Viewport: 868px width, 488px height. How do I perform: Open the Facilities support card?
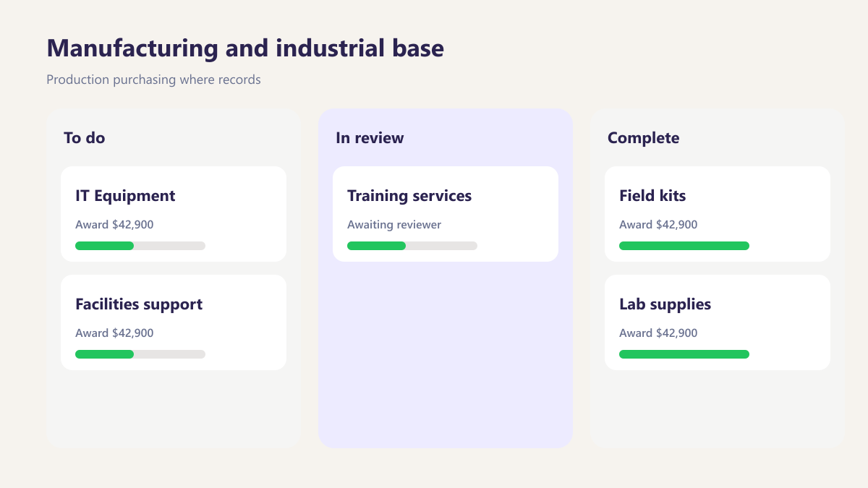pos(174,322)
